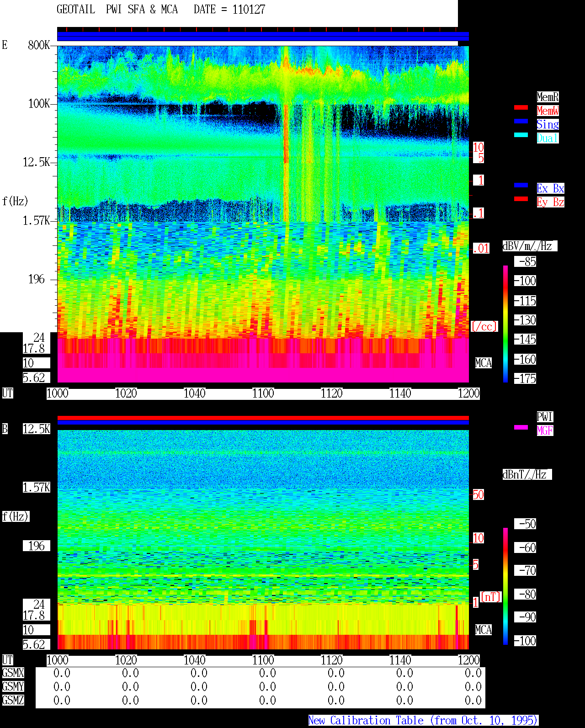The height and width of the screenshot is (728, 585).
Task: Click the dBV/m/√Hz unit label
Action: pos(530,246)
